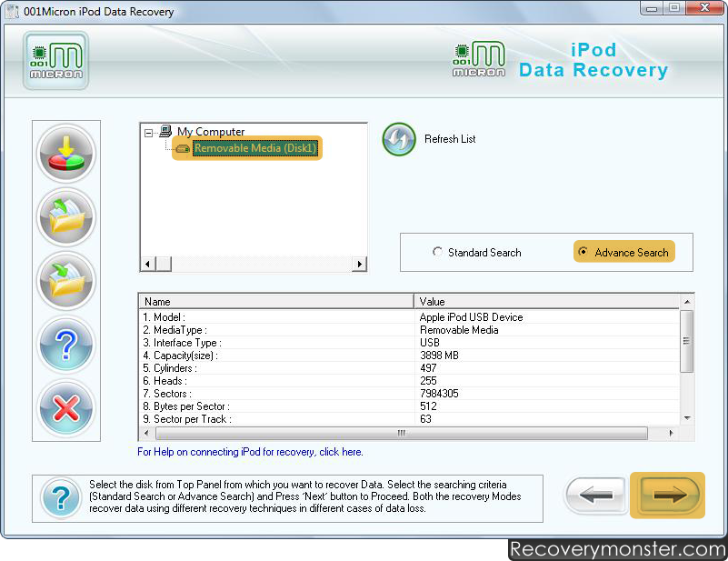This screenshot has height=561, width=728.
Task: Click the pie chart download sidebar icon
Action: click(66, 154)
